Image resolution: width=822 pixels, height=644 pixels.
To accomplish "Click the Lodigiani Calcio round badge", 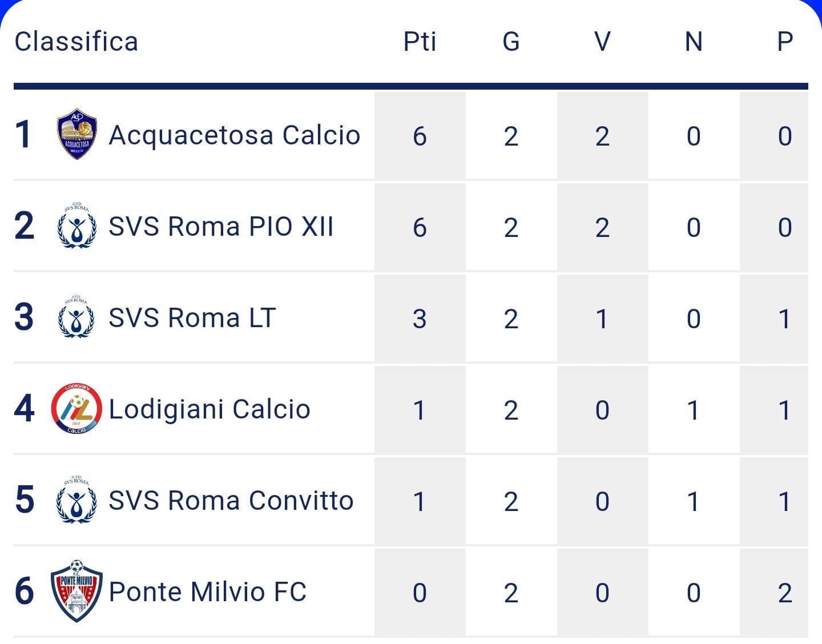I will [76, 408].
